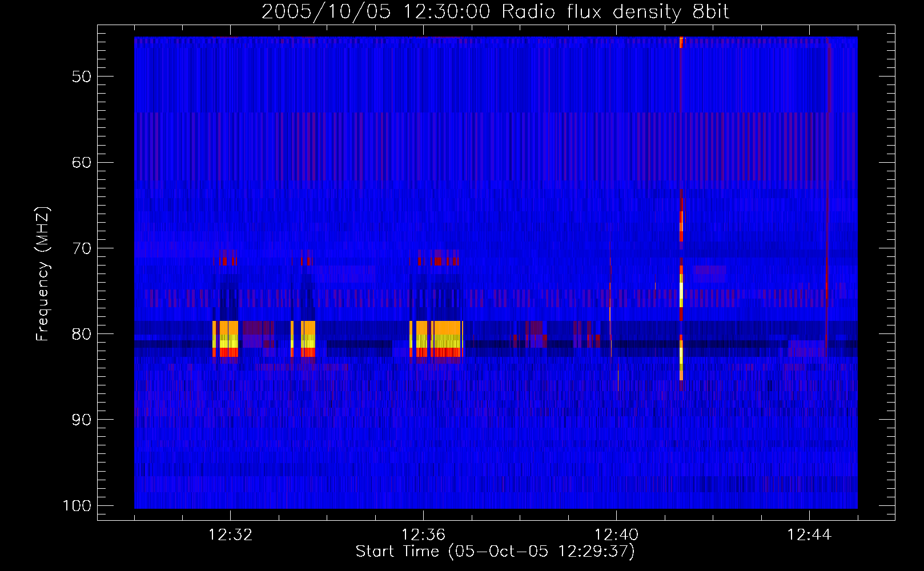Click the 60 frequency tick label

tap(82, 162)
